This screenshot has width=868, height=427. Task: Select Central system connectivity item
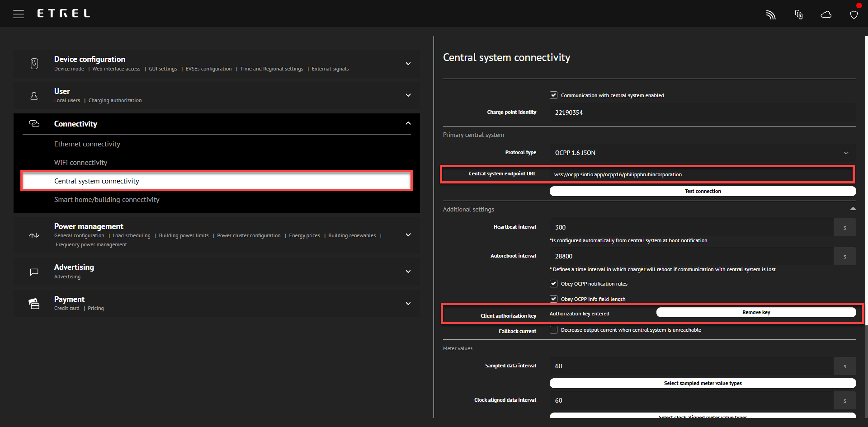217,181
